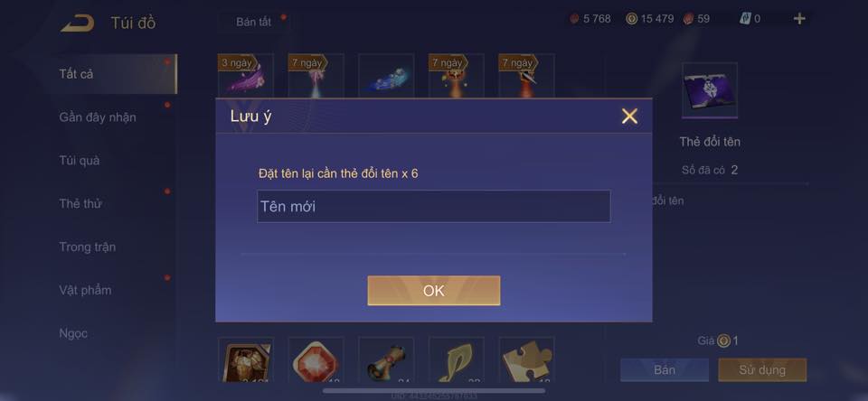Select the Thẻ đổi tên card icon
Screen dimensions: 868x401
click(710, 90)
